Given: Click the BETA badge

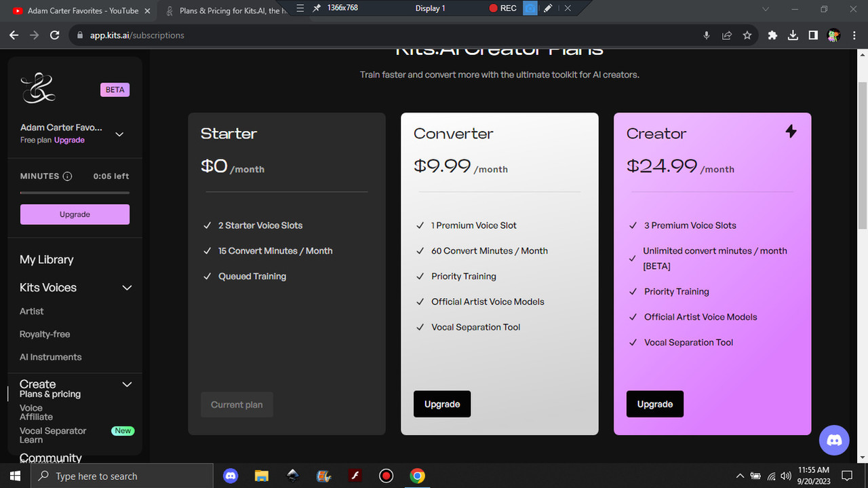Looking at the screenshot, I should 115,90.
